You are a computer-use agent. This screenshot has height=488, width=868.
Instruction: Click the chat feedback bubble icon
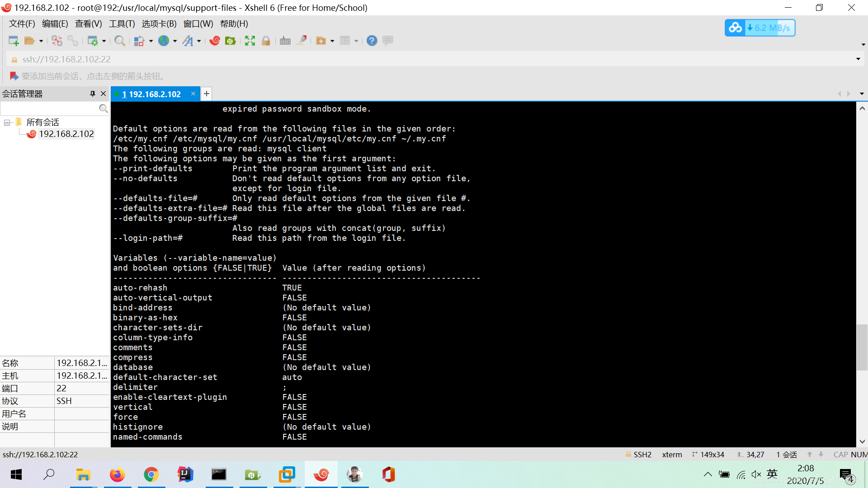tap(388, 41)
